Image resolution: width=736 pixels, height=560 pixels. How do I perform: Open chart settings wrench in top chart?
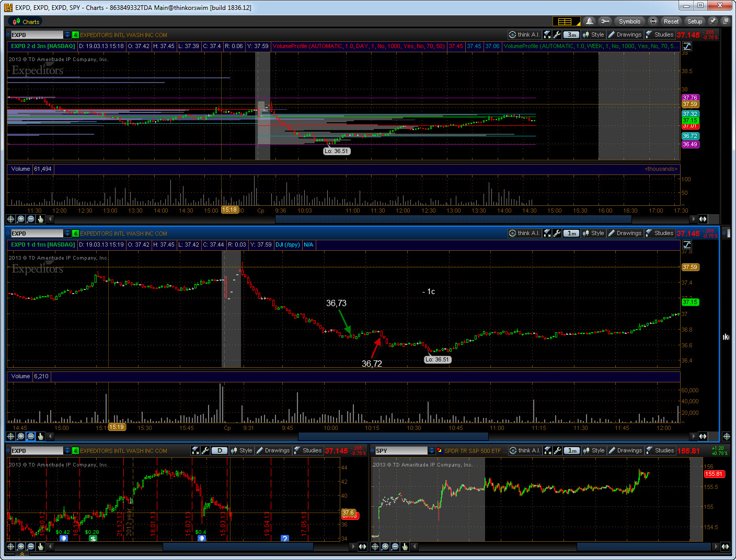(x=557, y=34)
